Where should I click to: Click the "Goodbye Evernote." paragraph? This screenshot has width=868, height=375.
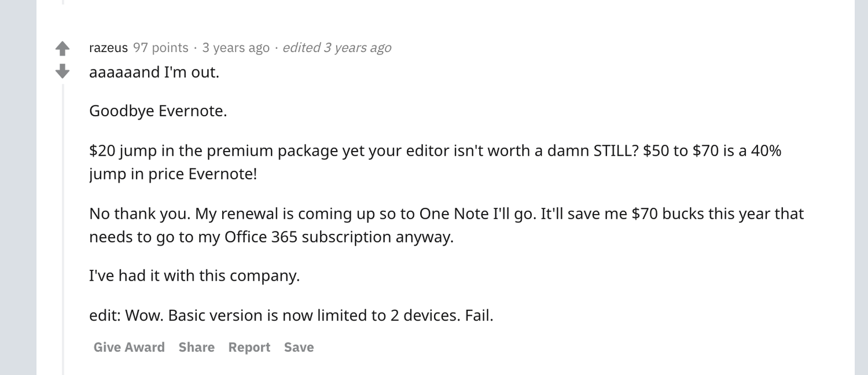click(158, 111)
